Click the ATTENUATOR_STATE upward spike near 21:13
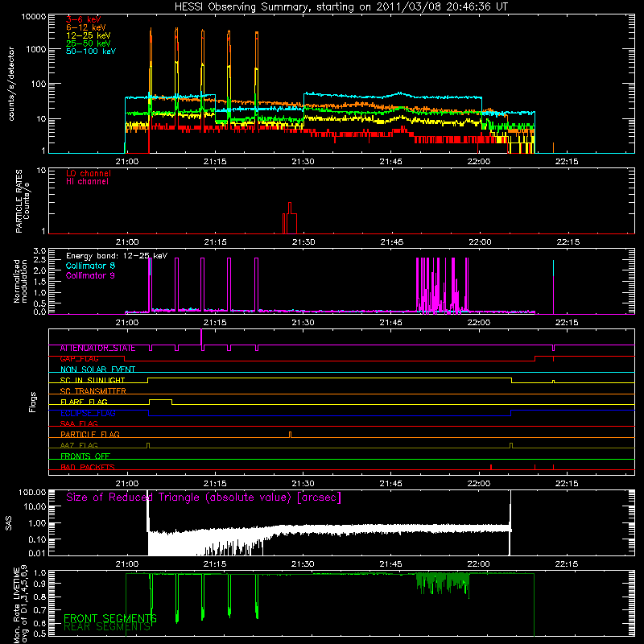 pyautogui.click(x=201, y=336)
